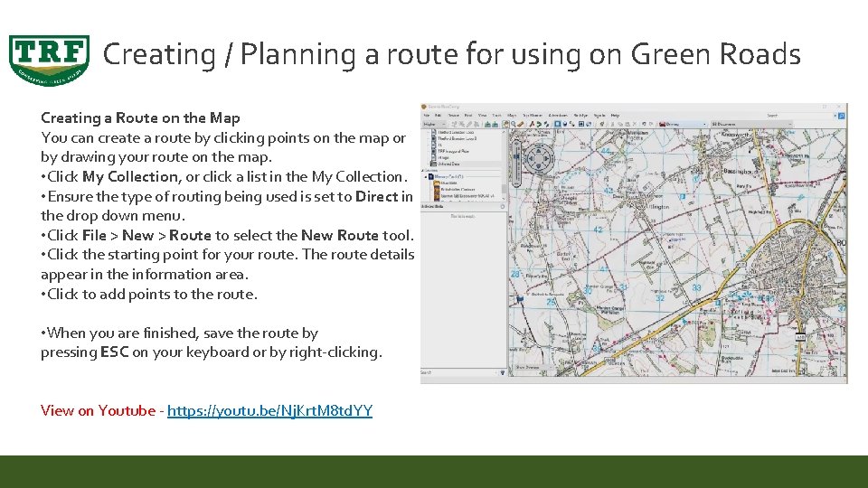Open the Edit menu

(x=438, y=115)
